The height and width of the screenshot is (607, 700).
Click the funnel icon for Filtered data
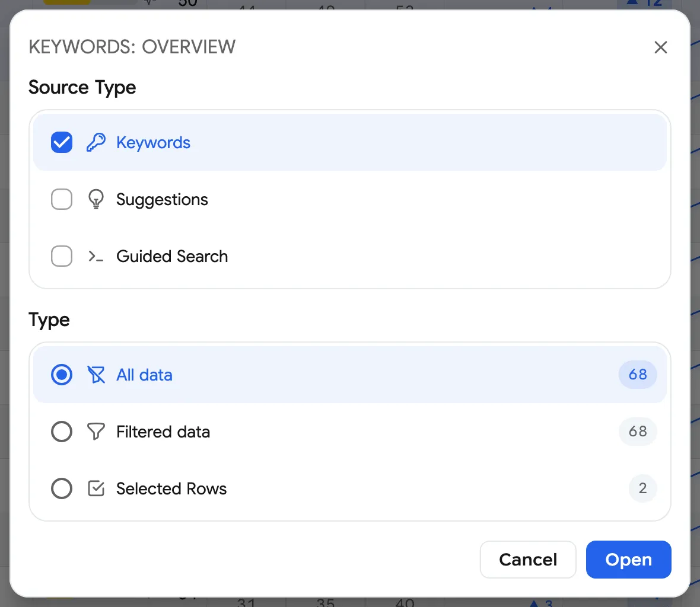[96, 432]
